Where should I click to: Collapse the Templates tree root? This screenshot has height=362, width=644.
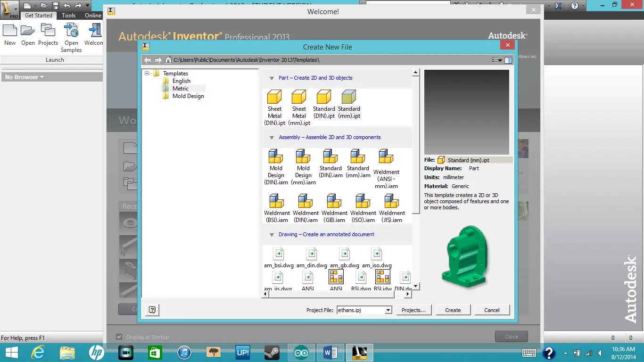[x=147, y=73]
